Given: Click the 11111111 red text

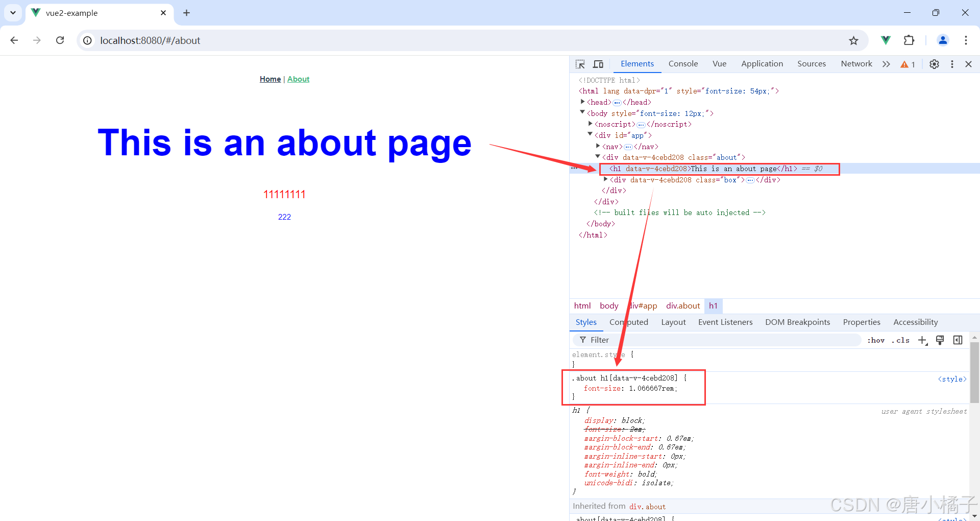Looking at the screenshot, I should (284, 195).
